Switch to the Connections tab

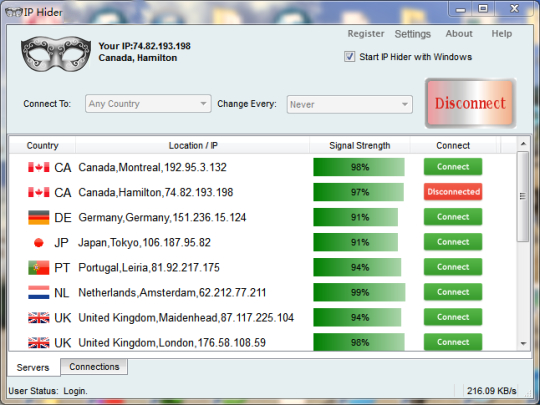point(94,367)
